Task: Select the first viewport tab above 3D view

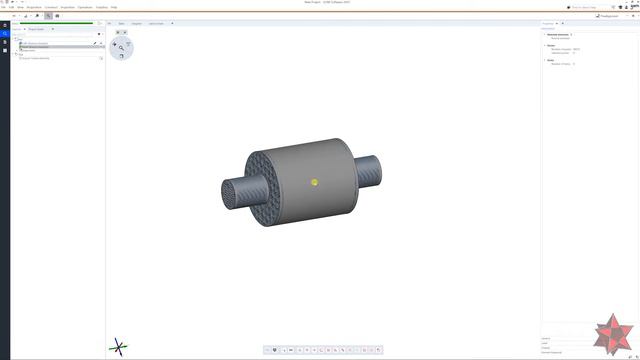Action: click(109, 24)
